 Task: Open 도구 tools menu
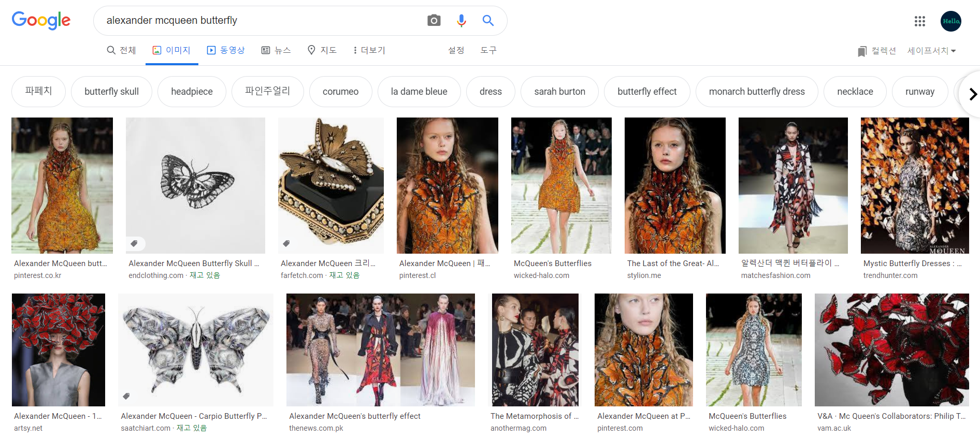point(488,50)
